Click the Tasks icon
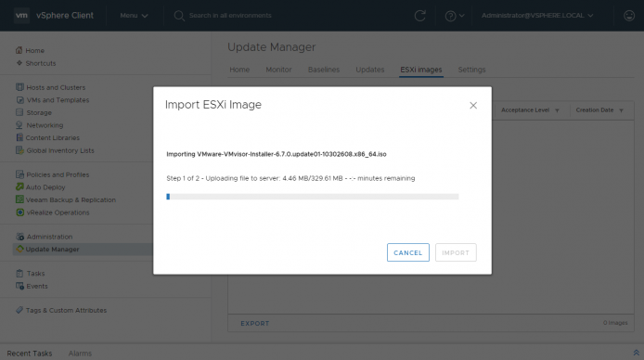 tap(19, 273)
